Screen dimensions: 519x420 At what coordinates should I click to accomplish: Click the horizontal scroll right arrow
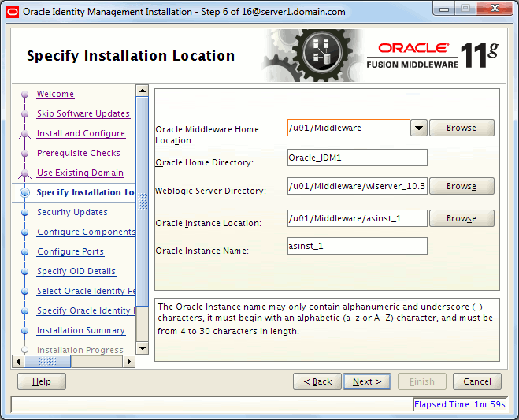pyautogui.click(x=129, y=362)
